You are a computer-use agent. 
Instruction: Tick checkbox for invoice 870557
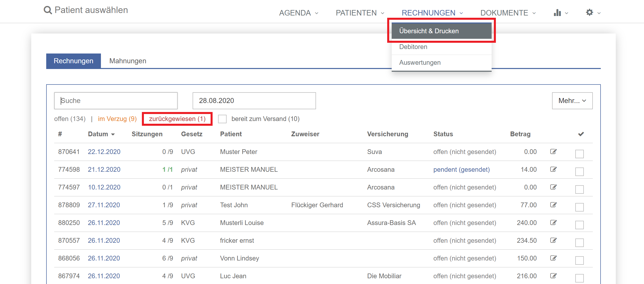tap(579, 243)
